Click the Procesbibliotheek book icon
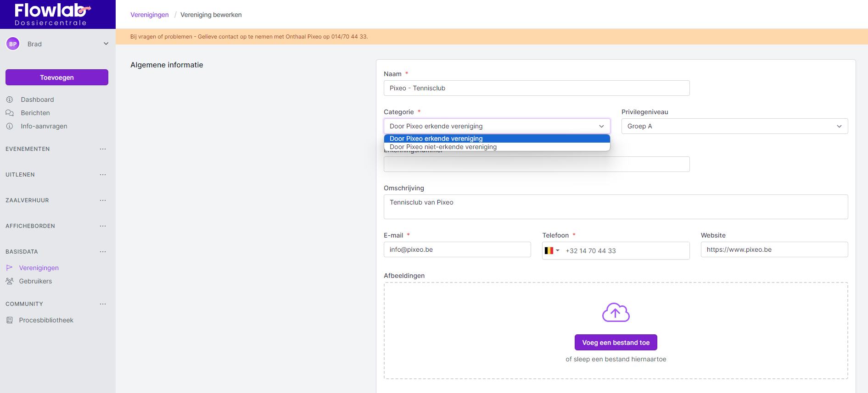This screenshot has width=868, height=393. tap(10, 320)
